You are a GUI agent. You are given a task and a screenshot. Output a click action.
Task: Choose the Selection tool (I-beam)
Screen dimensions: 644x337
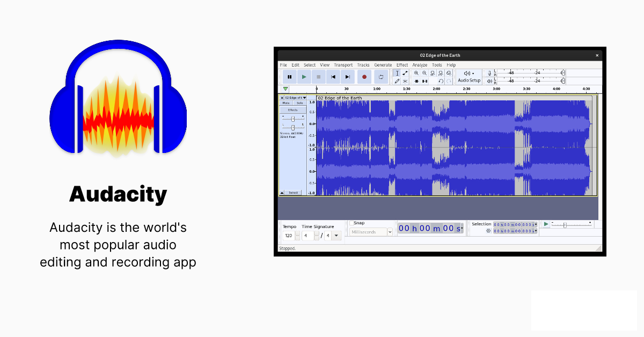[x=397, y=73]
